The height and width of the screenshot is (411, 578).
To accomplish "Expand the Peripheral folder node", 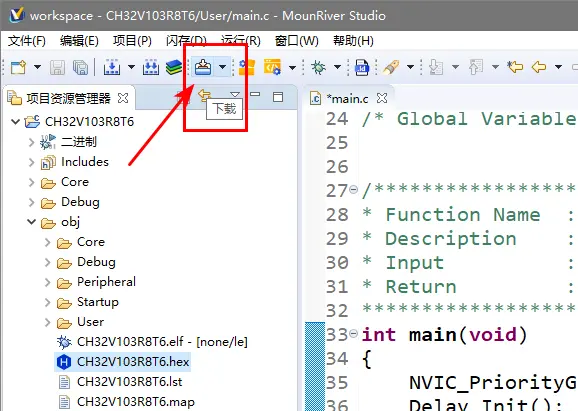I will pyautogui.click(x=48, y=282).
